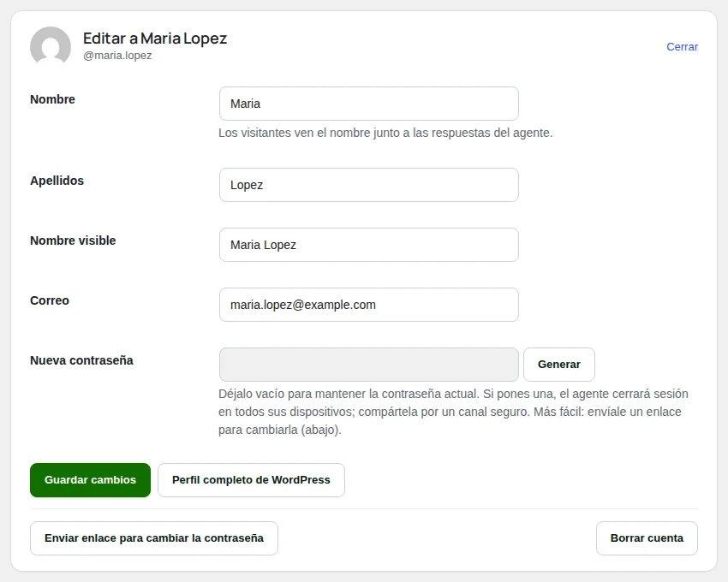Click the Nombre visible label

[73, 241]
